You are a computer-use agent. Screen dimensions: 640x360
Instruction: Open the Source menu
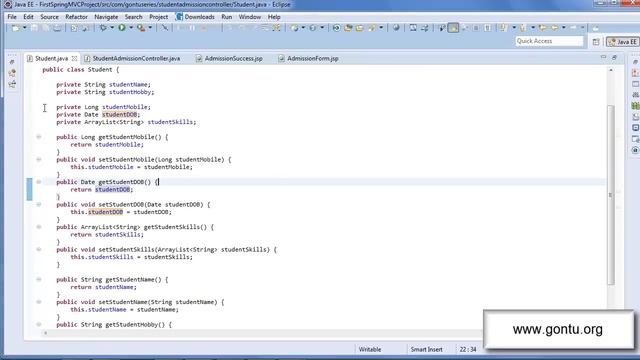[49, 17]
